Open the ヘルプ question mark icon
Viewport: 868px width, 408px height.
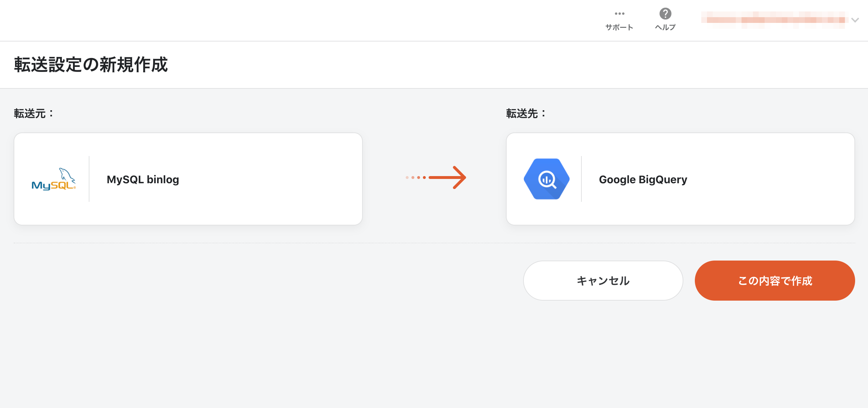665,14
